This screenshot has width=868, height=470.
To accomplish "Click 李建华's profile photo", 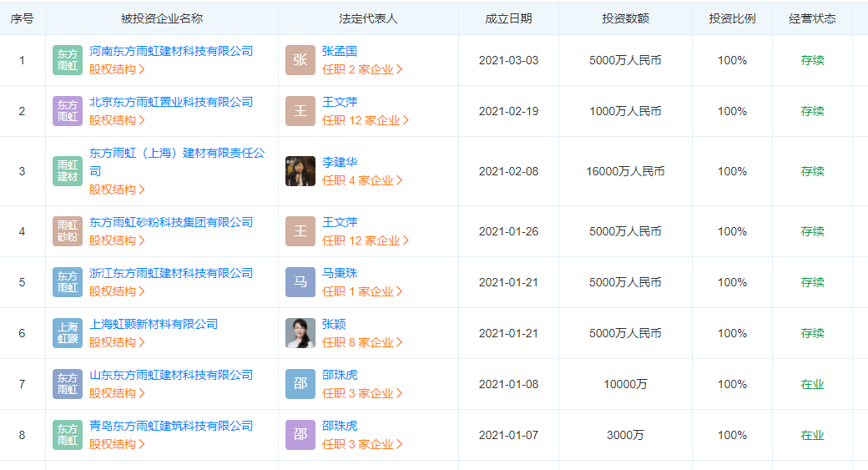I will click(x=300, y=171).
